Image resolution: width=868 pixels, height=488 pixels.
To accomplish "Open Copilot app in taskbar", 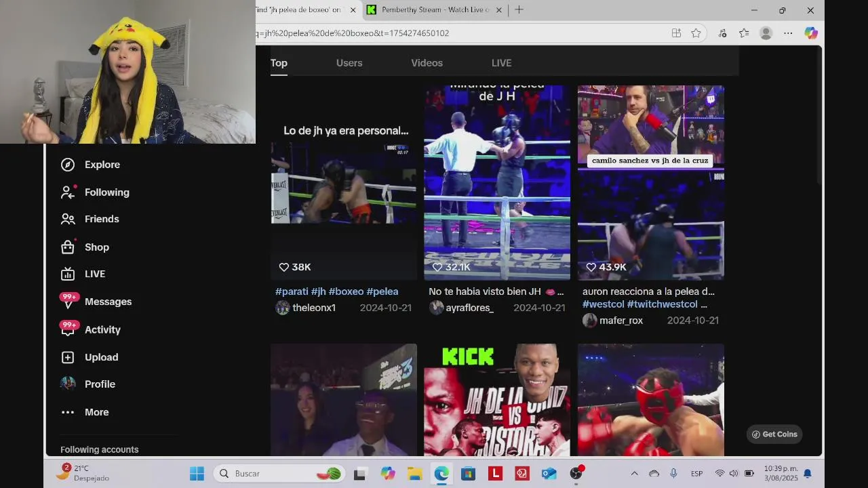I will pos(387,474).
